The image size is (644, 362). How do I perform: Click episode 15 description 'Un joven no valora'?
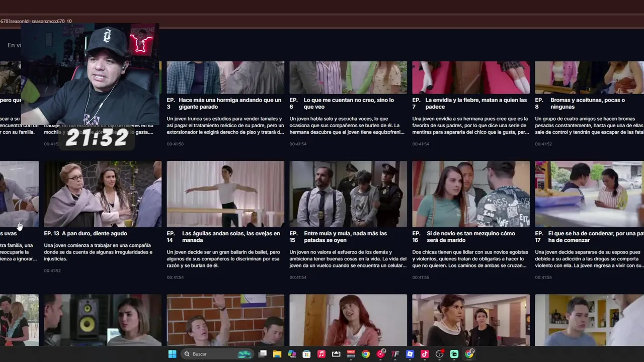(x=348, y=259)
